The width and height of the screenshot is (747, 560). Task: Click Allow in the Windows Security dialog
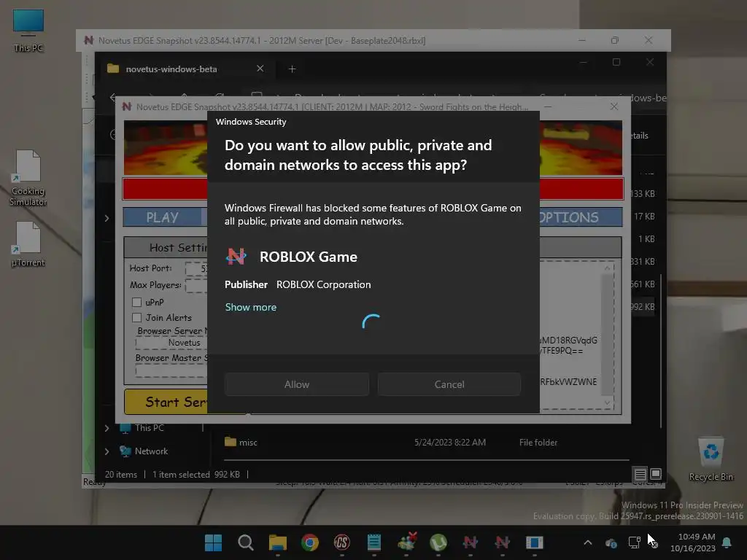(x=296, y=384)
